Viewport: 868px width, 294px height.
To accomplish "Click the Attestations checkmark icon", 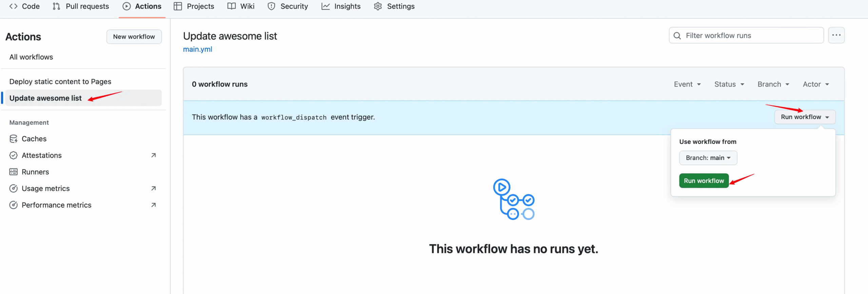I will click(14, 155).
